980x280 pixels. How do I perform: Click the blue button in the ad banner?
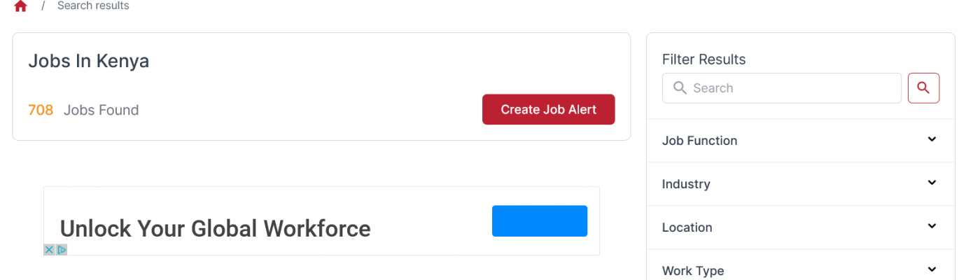(539, 220)
